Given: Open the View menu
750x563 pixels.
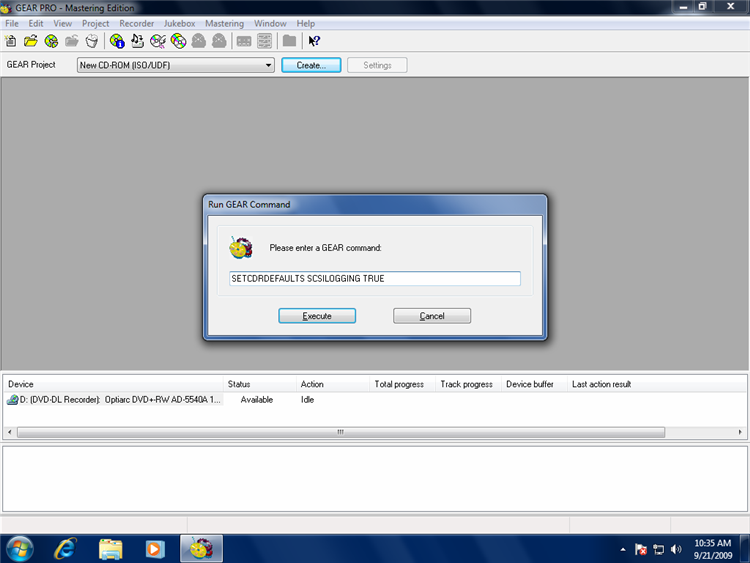Looking at the screenshot, I should coord(63,23).
